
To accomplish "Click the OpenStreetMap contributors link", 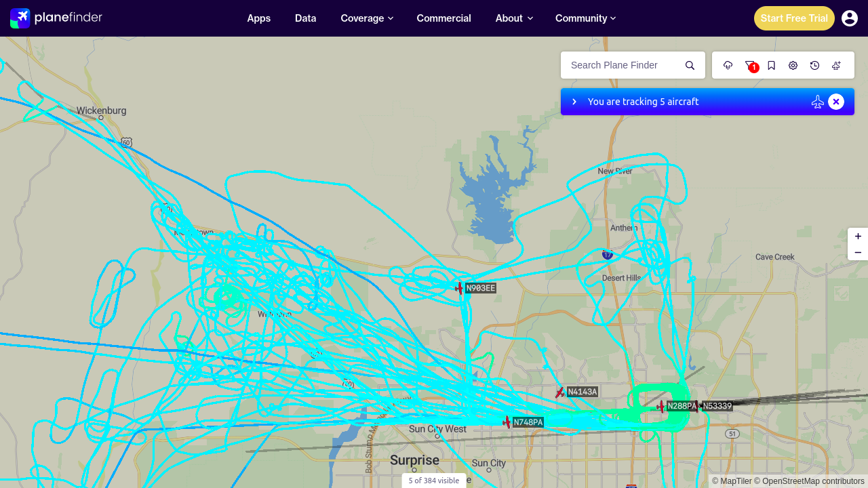I will 810,481.
